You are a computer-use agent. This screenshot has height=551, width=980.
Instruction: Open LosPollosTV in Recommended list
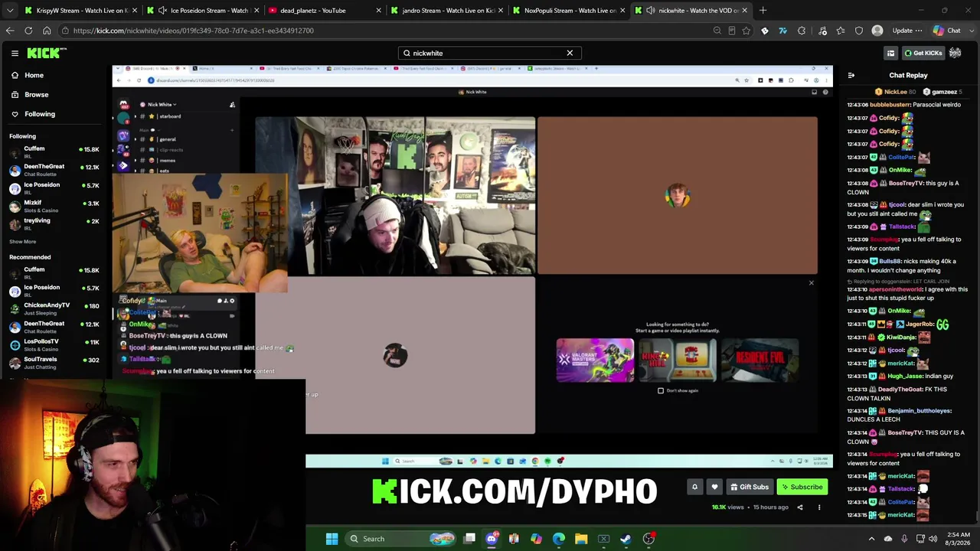(54, 345)
